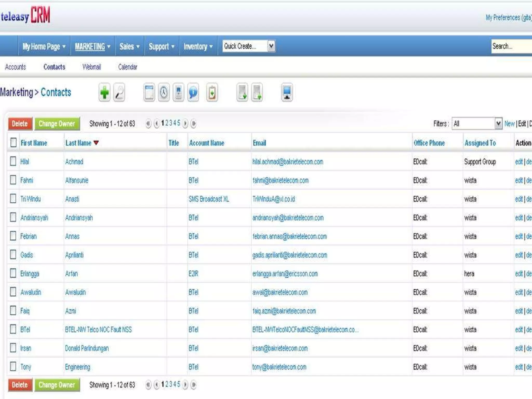Open the Filters dropdown showing All
The image size is (532, 399).
[477, 124]
